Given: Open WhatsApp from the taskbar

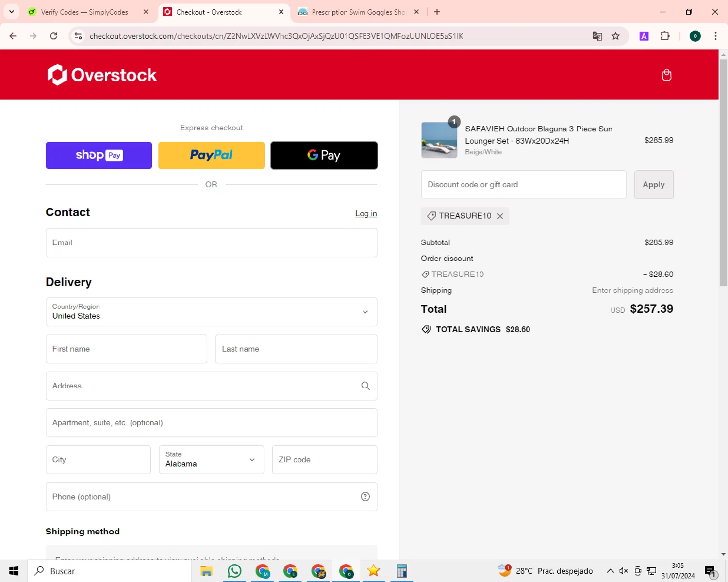Looking at the screenshot, I should (234, 571).
